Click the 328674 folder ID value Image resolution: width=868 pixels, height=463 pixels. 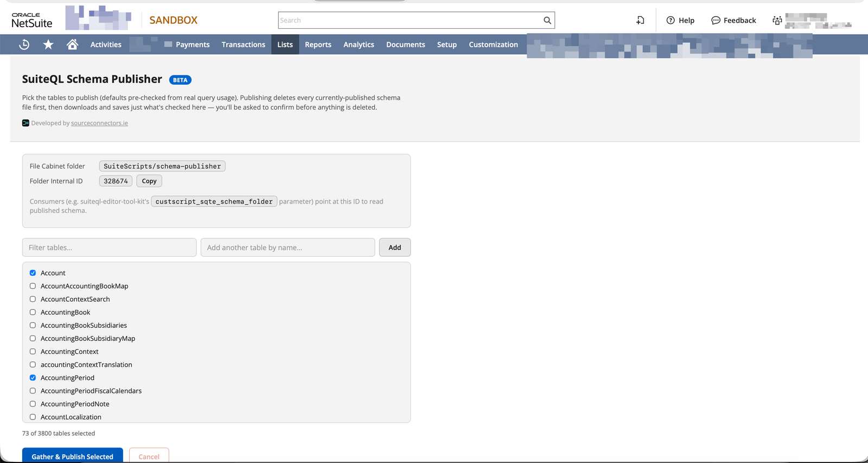[116, 181]
